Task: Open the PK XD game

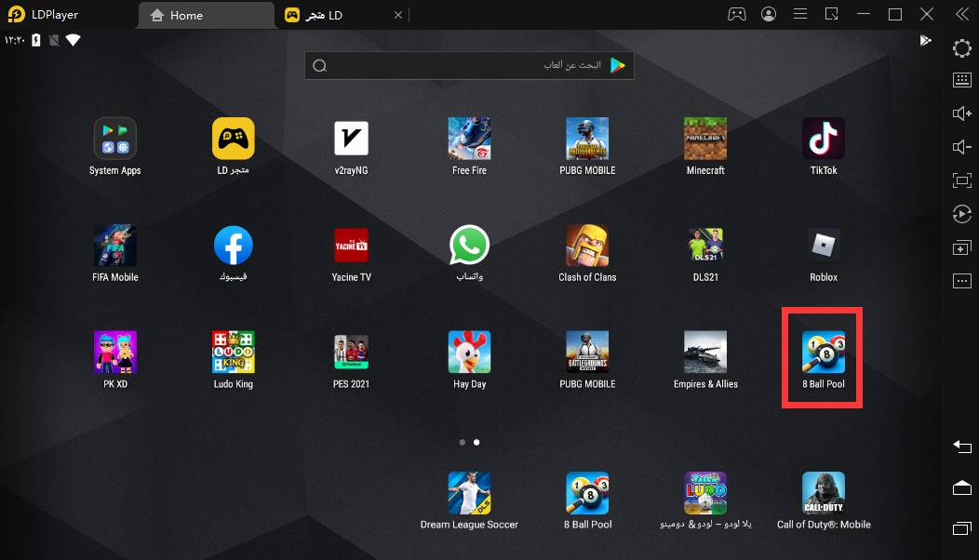Action: [x=114, y=353]
